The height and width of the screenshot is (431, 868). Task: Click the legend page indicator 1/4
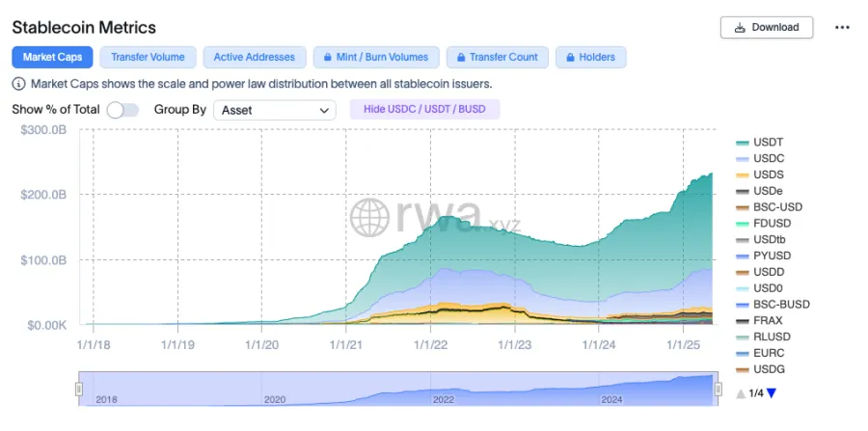pyautogui.click(x=755, y=393)
